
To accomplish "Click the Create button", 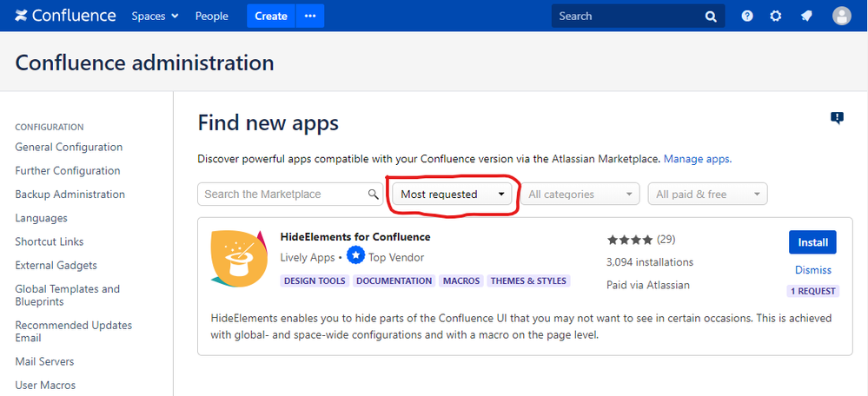I will tap(270, 16).
